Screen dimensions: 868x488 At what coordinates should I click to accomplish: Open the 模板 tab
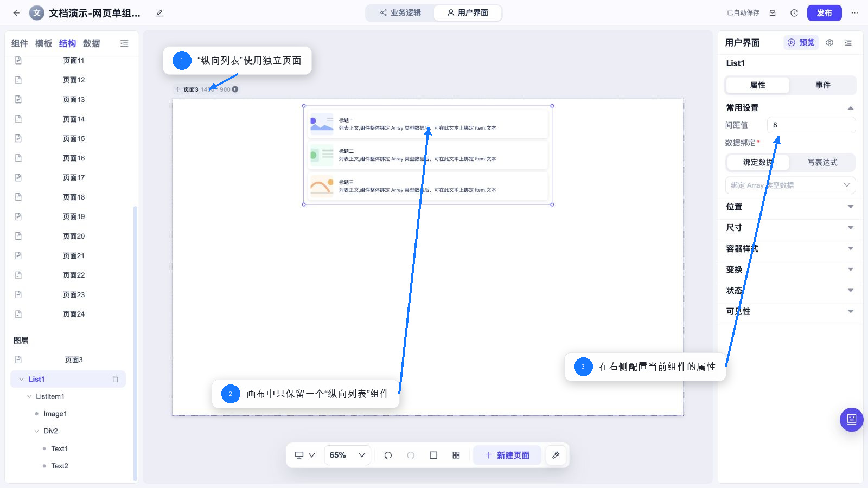[43, 43]
